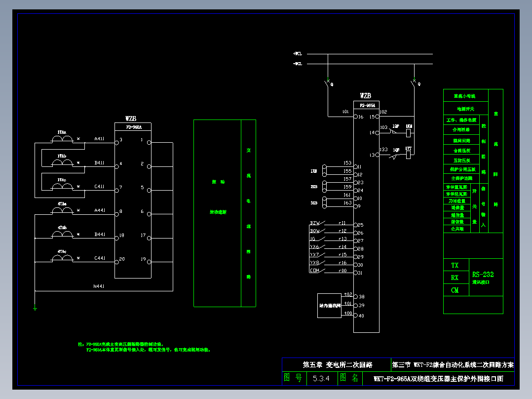Click the r11 wire label
The height and width of the screenshot is (399, 532).
point(342,223)
